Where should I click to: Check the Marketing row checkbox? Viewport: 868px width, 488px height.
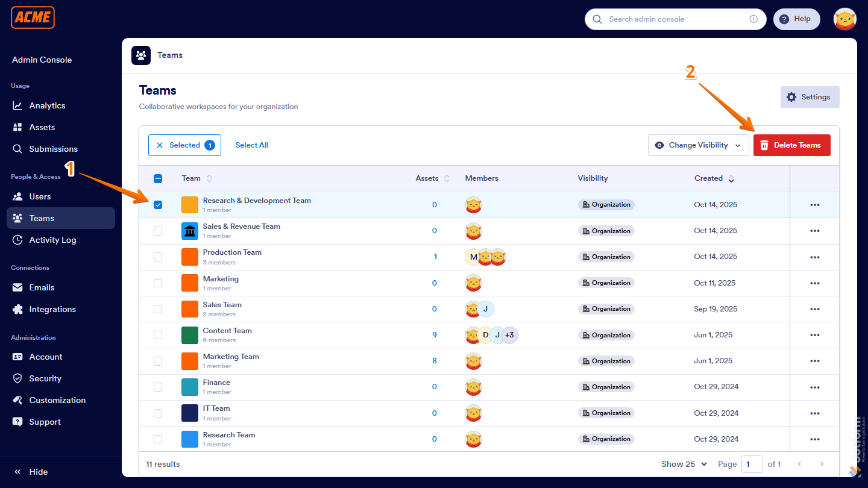(x=158, y=283)
